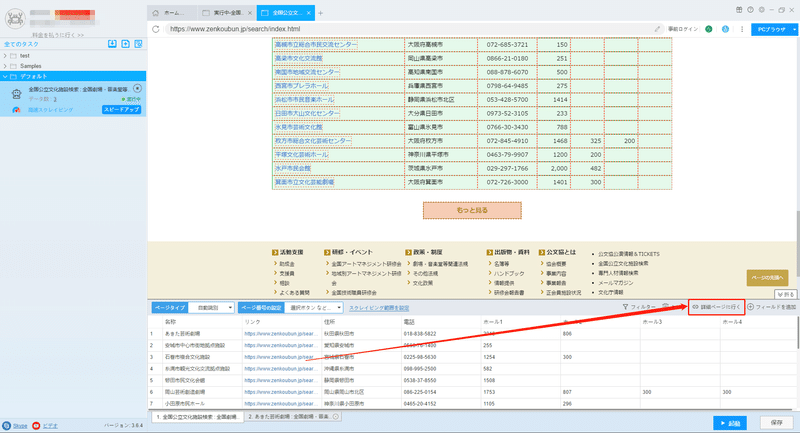This screenshot has height=433, width=800.
Task: Click 詳細ページに行く button
Action: click(716, 307)
